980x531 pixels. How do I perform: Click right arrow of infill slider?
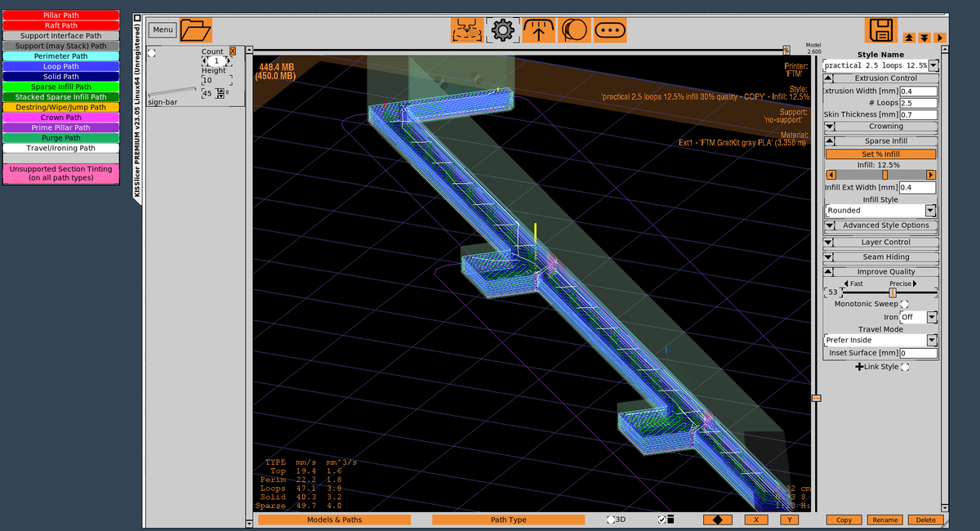click(x=930, y=175)
